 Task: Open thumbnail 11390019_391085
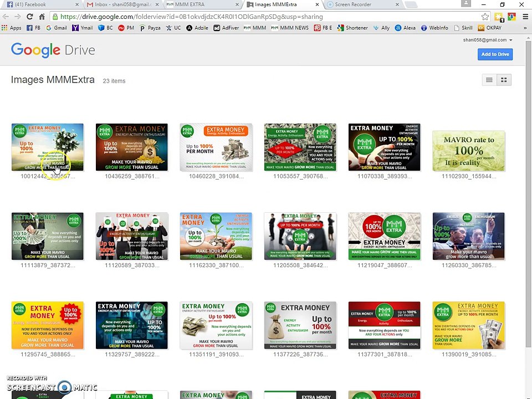[469, 325]
